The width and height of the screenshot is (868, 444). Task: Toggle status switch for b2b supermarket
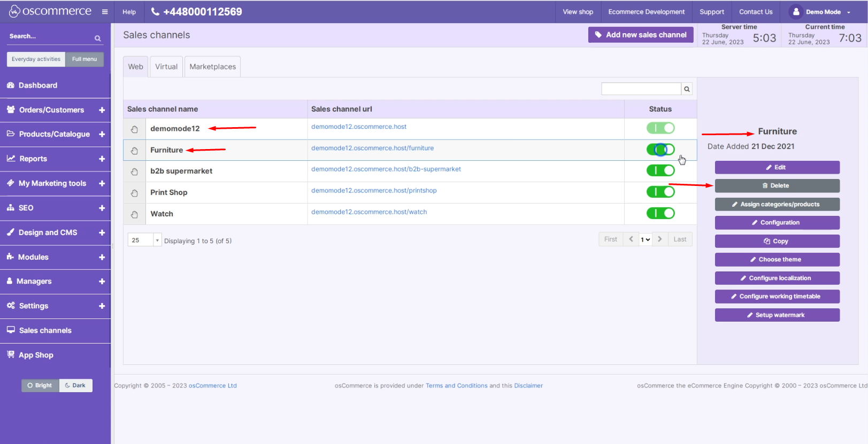tap(660, 170)
